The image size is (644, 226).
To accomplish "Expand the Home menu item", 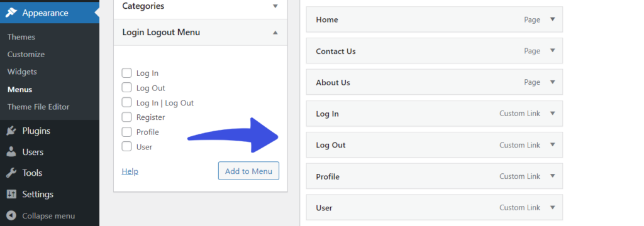I will pyautogui.click(x=552, y=19).
